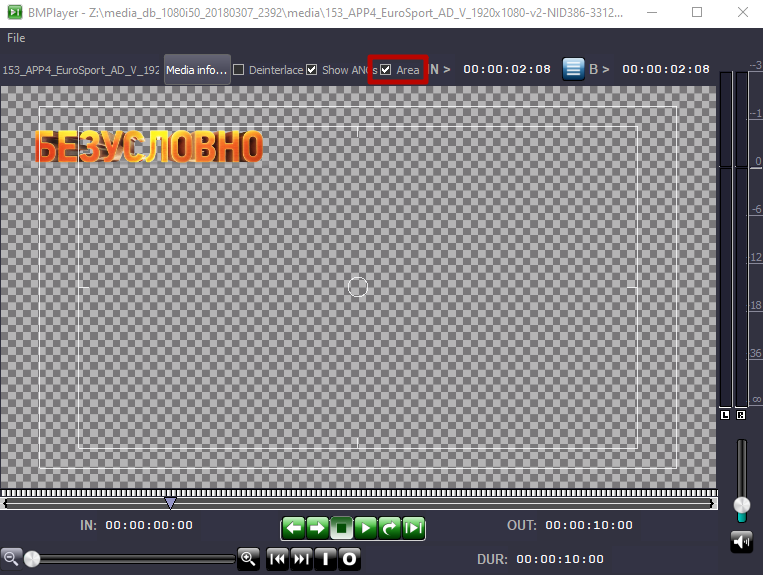763x575 pixels.
Task: Zoom out the timeline with minus magnifier
Action: (x=11, y=558)
